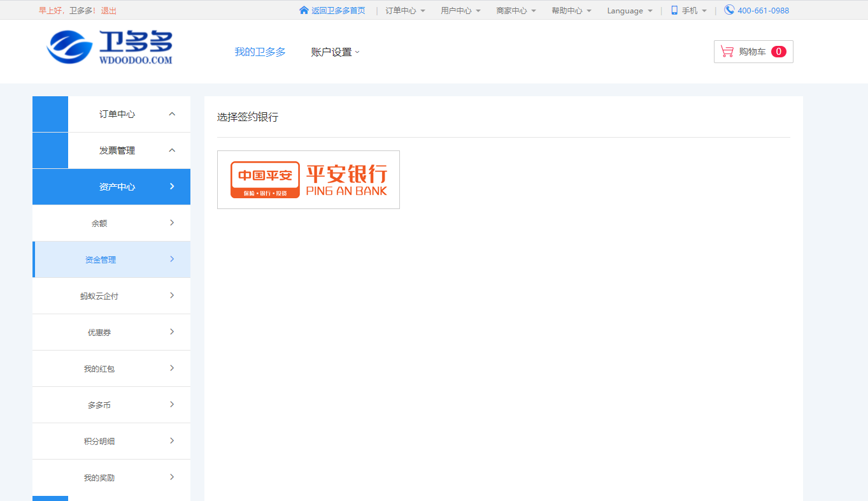
Task: Open the 返回卫多多首页 link
Action: [338, 11]
